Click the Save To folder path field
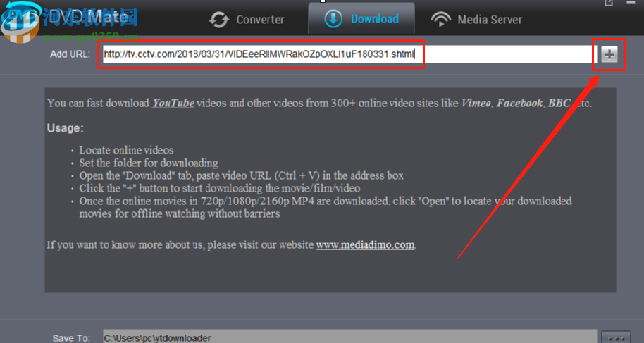The width and height of the screenshot is (644, 343). pos(350,337)
